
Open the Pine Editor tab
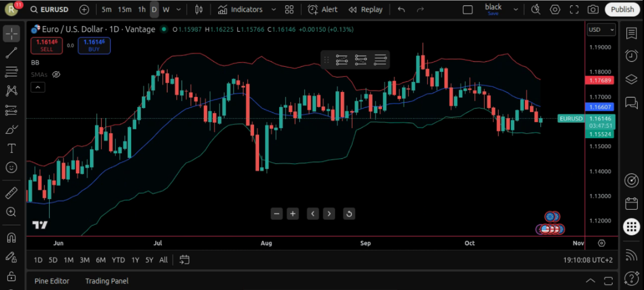[x=52, y=281]
